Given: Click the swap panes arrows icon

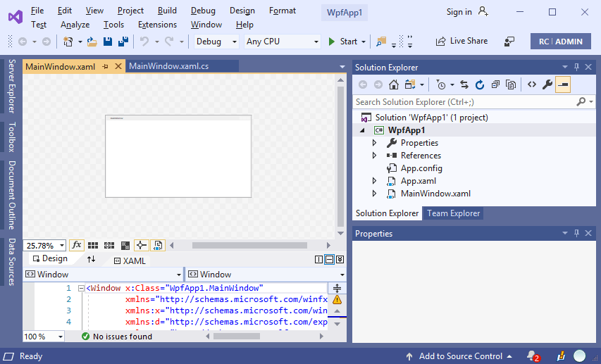Looking at the screenshot, I should click(91, 260).
